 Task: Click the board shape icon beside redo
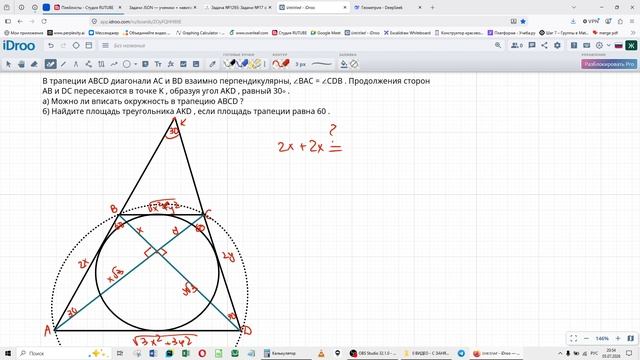[x=76, y=45]
